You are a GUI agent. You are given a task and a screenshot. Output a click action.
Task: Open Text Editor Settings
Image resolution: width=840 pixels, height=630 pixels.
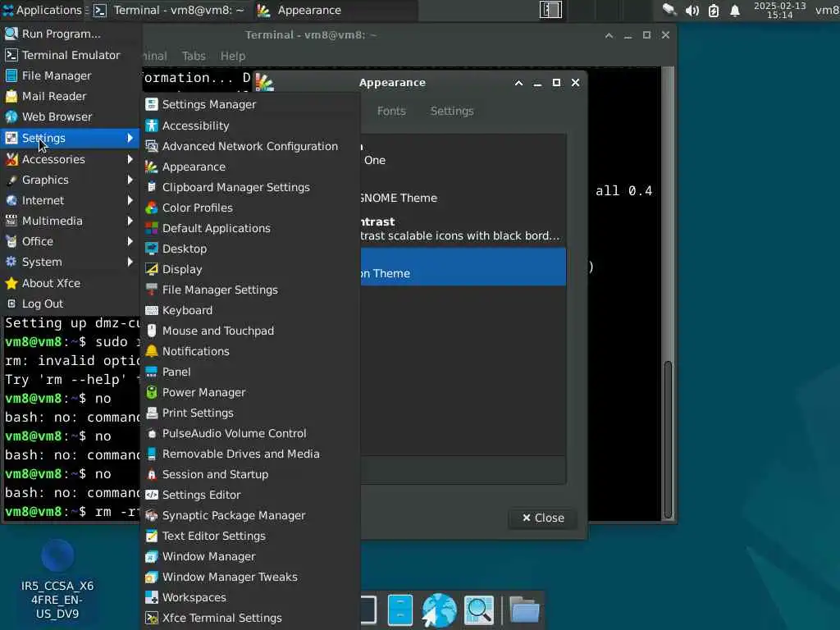pos(249,536)
